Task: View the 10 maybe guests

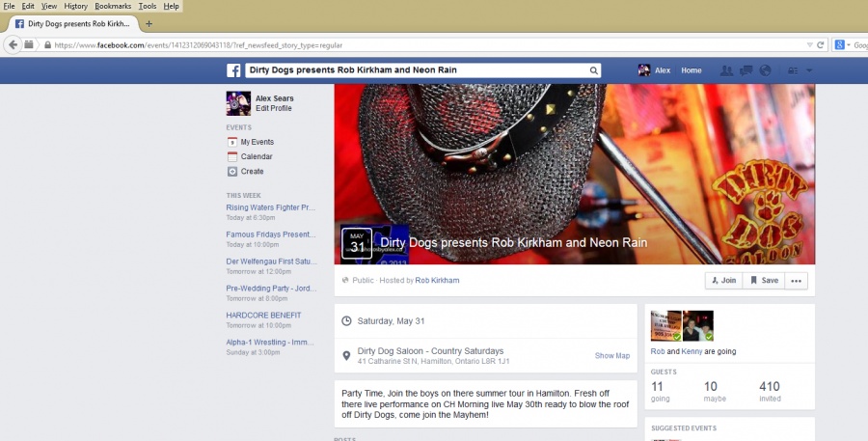Action: [715, 391]
